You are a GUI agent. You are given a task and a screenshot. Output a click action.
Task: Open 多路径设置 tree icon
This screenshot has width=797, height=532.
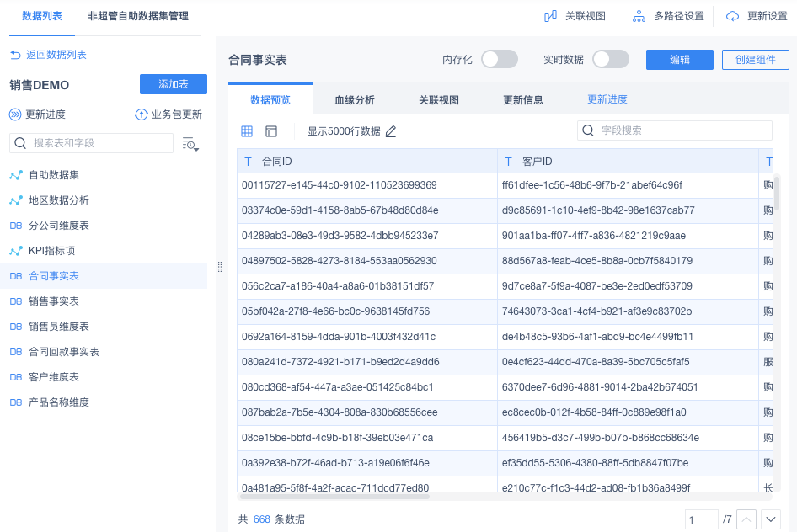click(x=639, y=16)
